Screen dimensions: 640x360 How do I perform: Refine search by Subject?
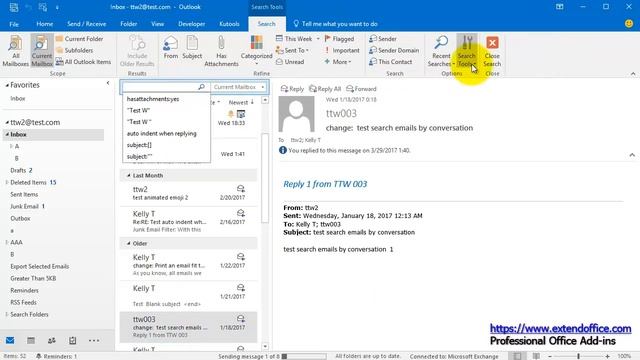[x=192, y=48]
